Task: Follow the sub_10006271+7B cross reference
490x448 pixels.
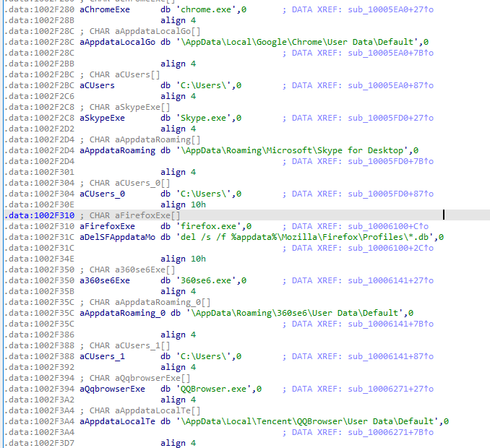Action: coord(390,432)
